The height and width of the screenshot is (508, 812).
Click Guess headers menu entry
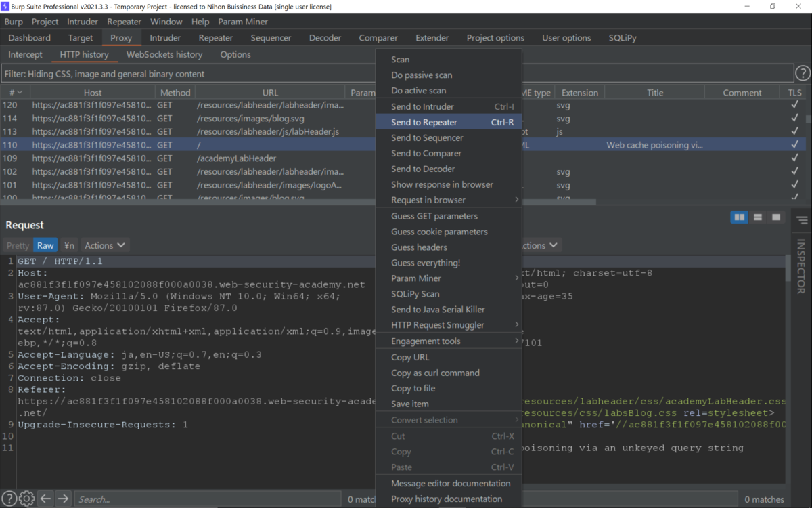tap(449, 247)
